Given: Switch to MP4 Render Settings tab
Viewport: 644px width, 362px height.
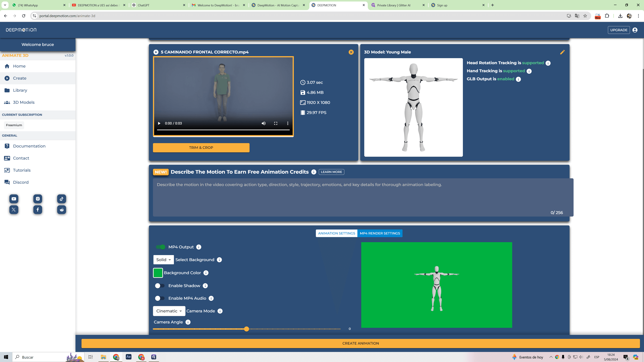Looking at the screenshot, I should pyautogui.click(x=380, y=233).
